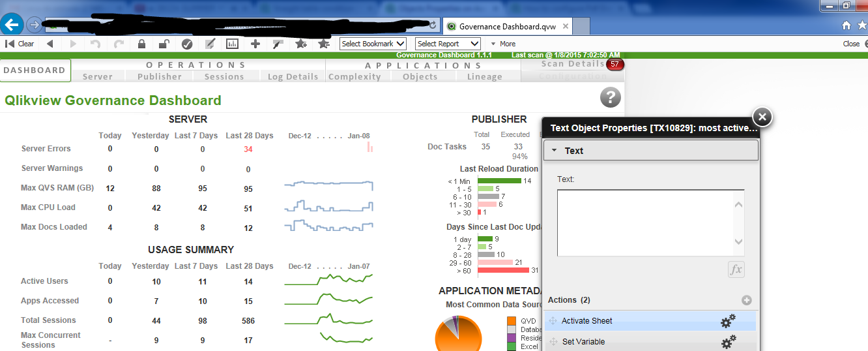This screenshot has width=868, height=351.
Task: Open the Select Report dropdown
Action: click(x=448, y=44)
